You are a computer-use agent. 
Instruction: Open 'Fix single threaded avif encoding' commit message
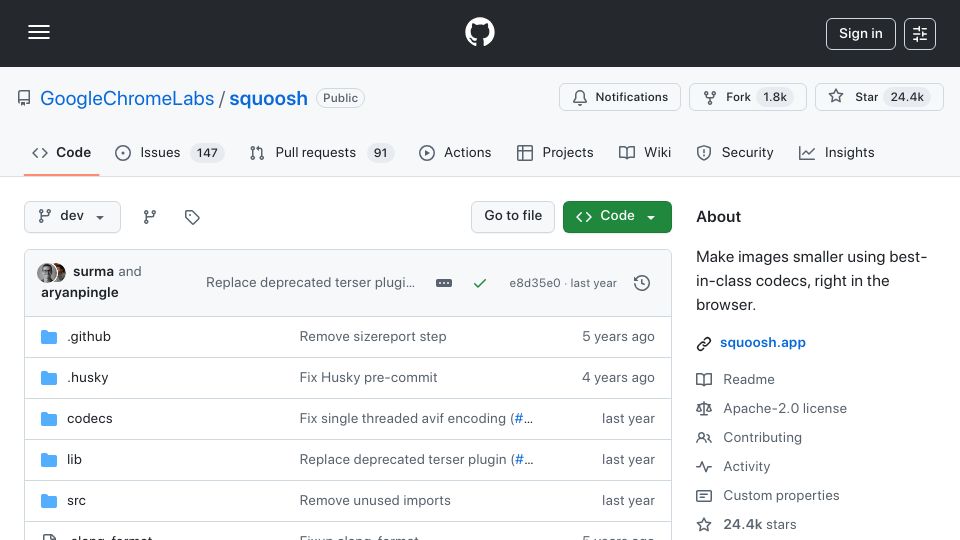(x=403, y=418)
